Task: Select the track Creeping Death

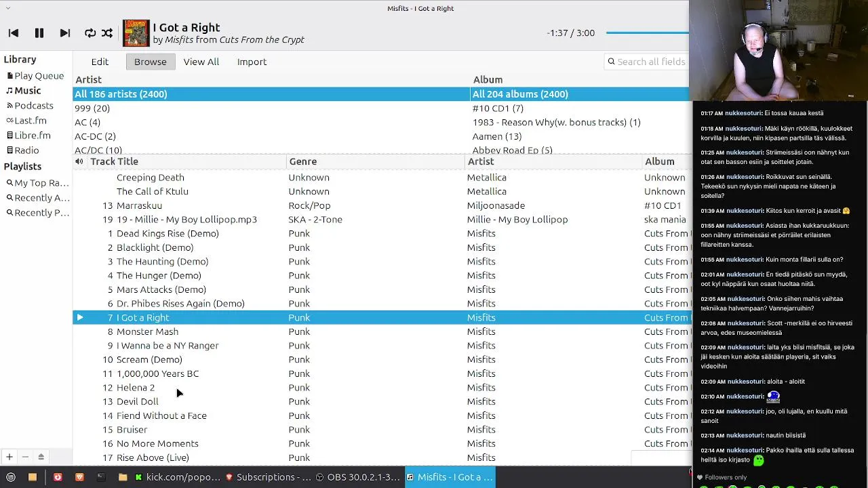Action: click(x=151, y=178)
